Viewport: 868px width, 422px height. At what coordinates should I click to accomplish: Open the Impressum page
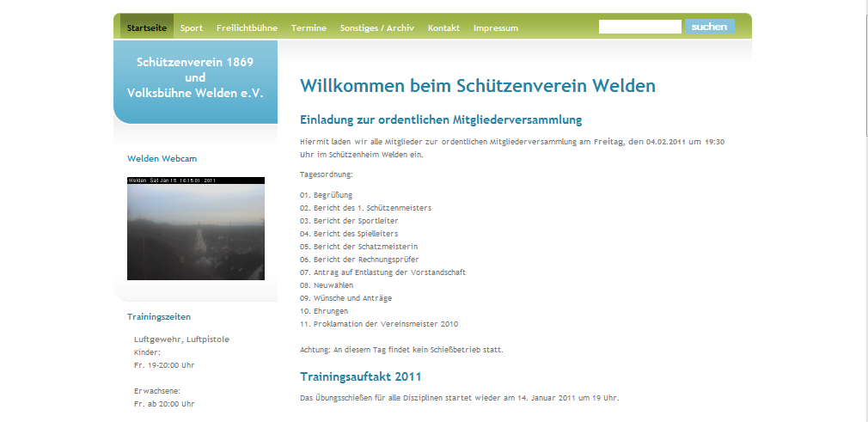click(x=495, y=28)
